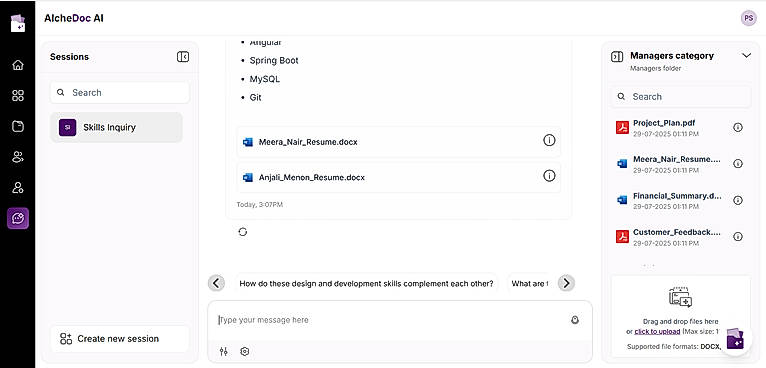The height and width of the screenshot is (368, 766).
Task: Open the grid dashboard icon in the sidebar
Action: pos(18,95)
